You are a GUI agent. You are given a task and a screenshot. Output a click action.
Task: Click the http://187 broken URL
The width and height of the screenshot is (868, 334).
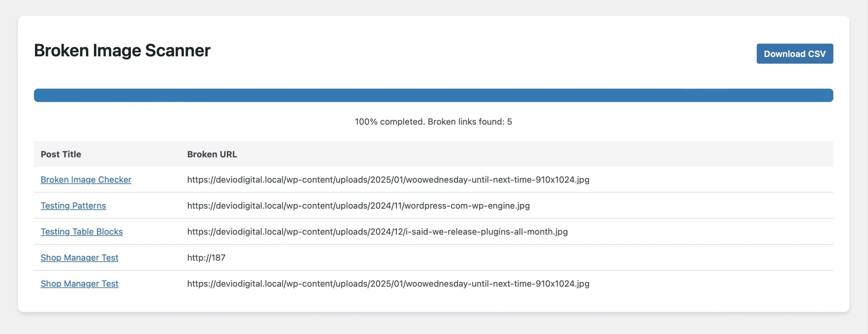206,258
